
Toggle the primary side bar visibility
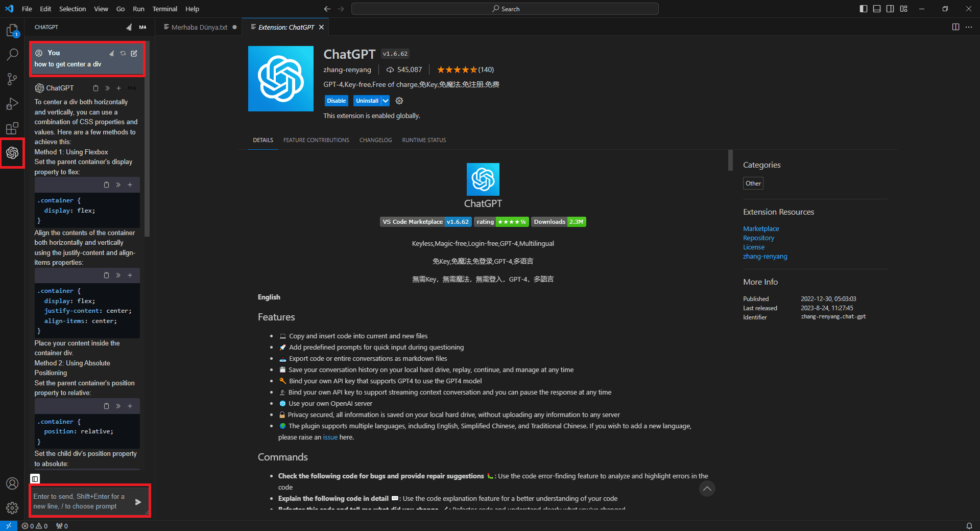click(x=864, y=9)
